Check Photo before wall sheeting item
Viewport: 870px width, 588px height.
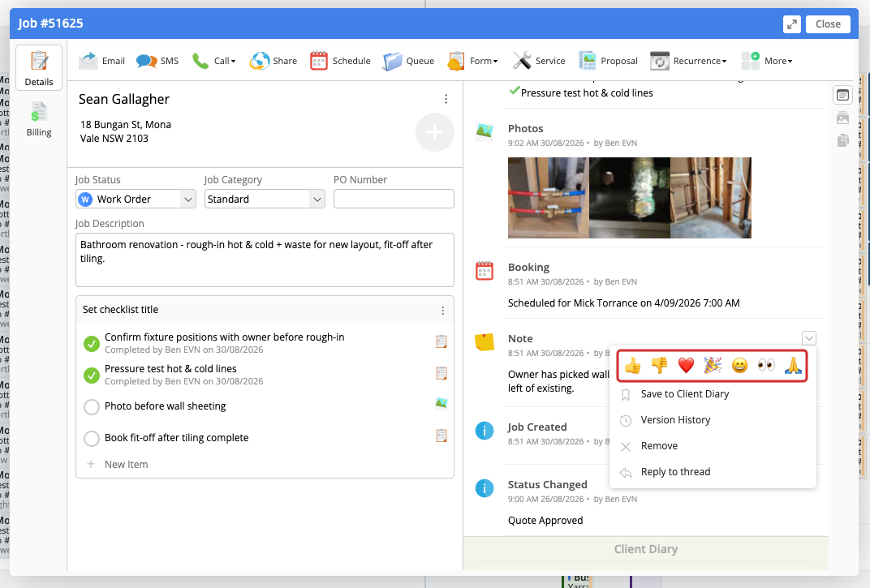point(92,407)
